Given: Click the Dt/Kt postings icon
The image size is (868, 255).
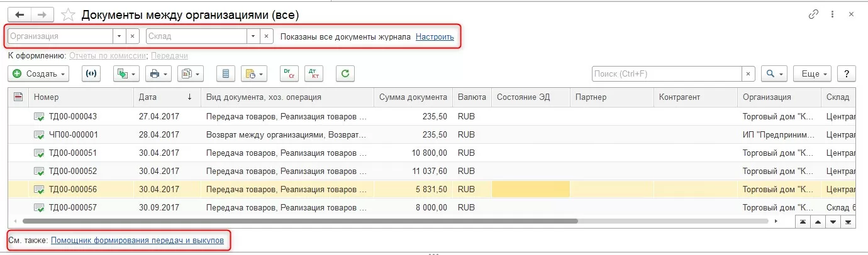Looking at the screenshot, I should (x=313, y=73).
